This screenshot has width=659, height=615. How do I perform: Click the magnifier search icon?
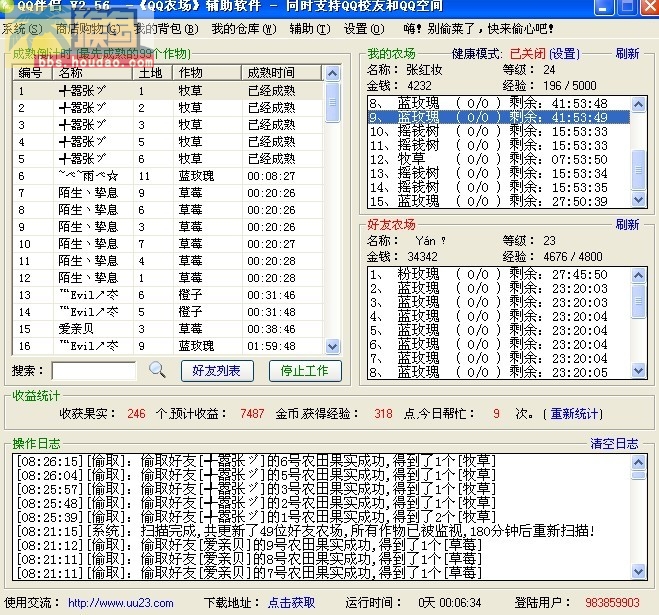tap(157, 370)
